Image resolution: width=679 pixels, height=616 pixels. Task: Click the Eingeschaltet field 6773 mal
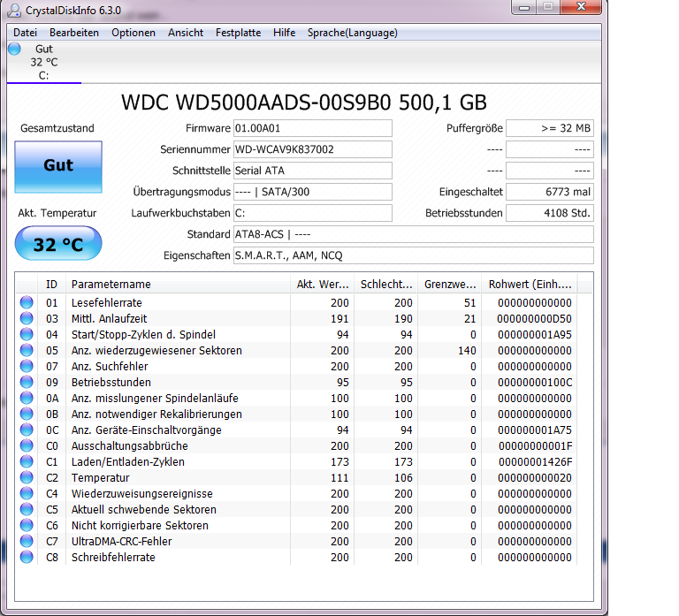point(550,192)
